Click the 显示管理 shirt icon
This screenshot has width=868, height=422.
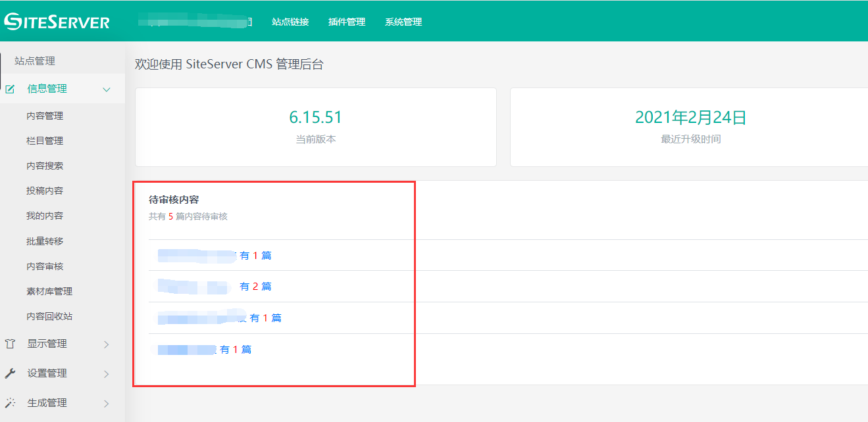tap(10, 344)
